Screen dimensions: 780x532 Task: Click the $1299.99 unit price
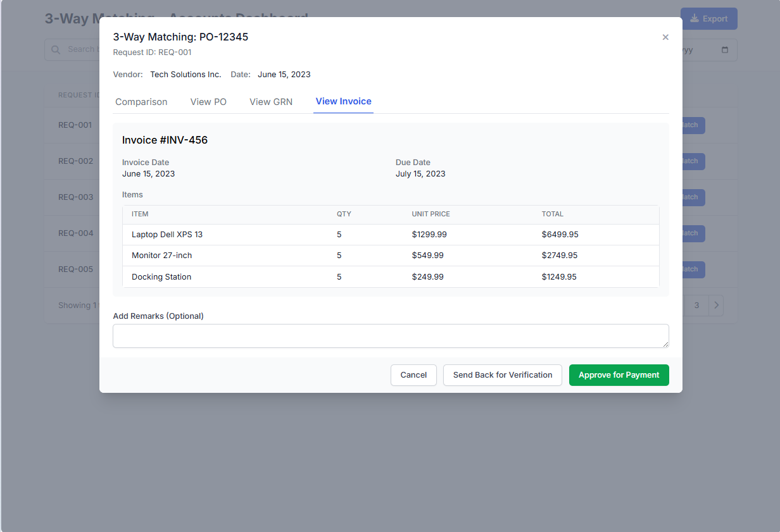(429, 235)
